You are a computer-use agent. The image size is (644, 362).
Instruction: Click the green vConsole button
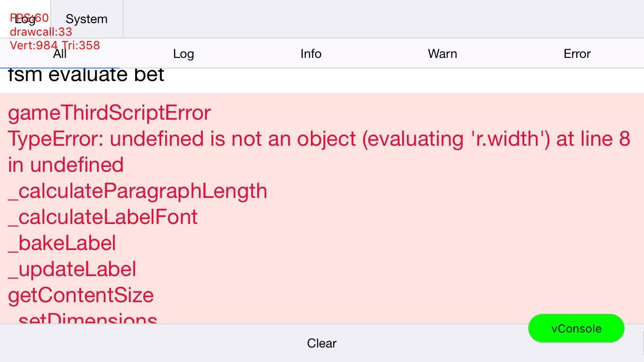(576, 328)
